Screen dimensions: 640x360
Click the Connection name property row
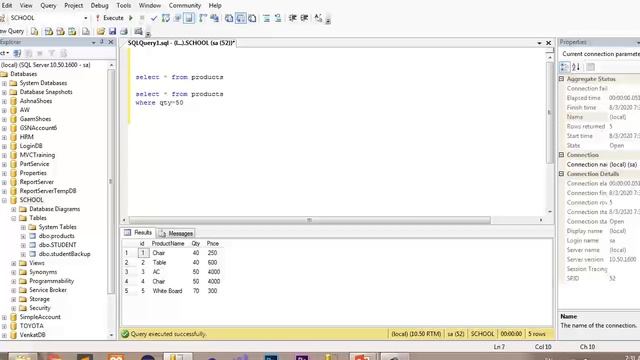tap(602, 164)
